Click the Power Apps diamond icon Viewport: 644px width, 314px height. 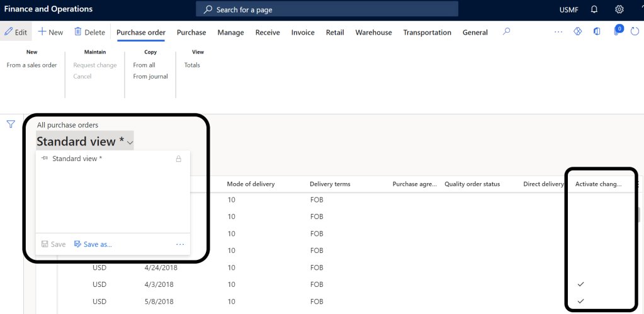point(577,32)
